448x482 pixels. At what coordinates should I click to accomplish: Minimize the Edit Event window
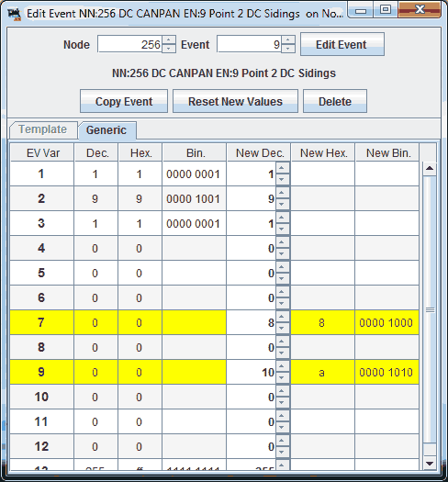click(x=361, y=11)
